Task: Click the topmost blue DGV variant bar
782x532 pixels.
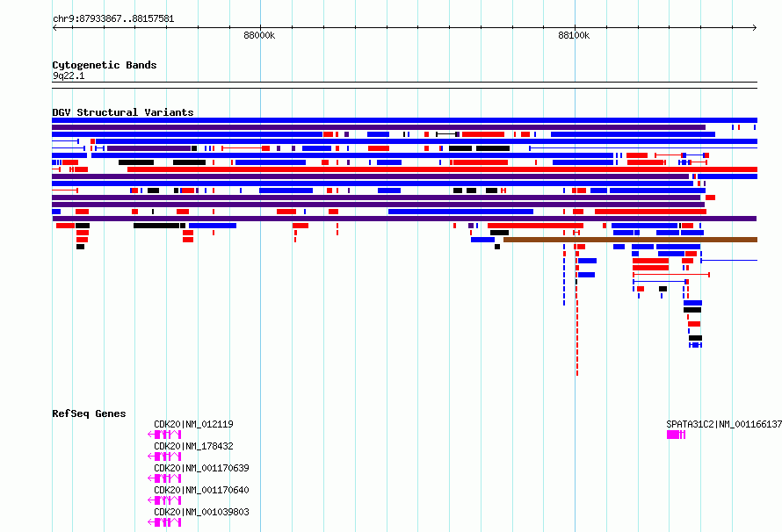Action: [x=404, y=120]
